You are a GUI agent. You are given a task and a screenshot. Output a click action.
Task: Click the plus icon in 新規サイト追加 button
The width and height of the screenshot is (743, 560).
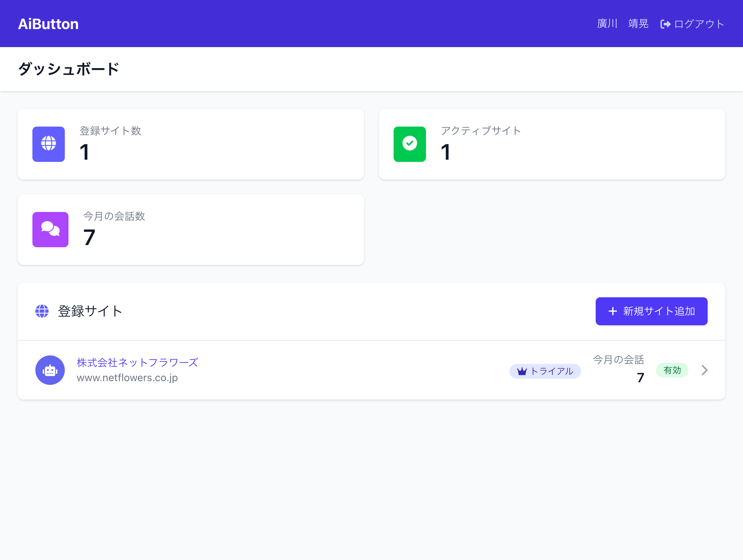click(612, 311)
